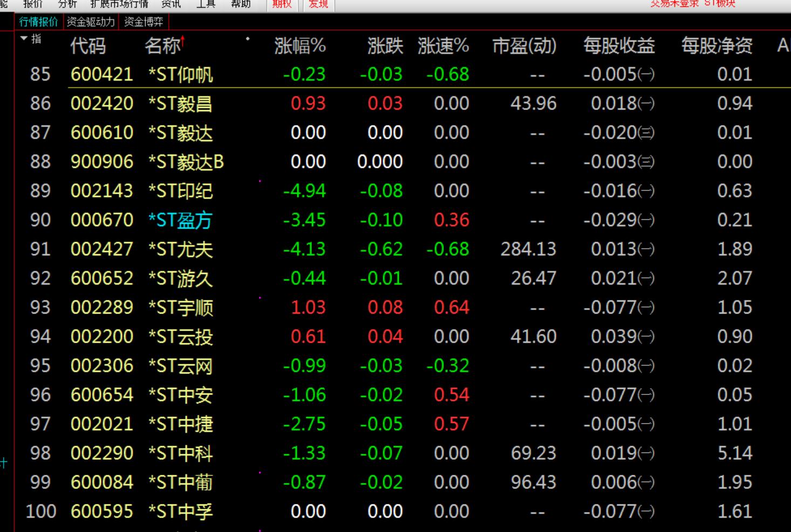Click the *ST中捷 stock name
The height and width of the screenshot is (532, 791).
tap(181, 424)
